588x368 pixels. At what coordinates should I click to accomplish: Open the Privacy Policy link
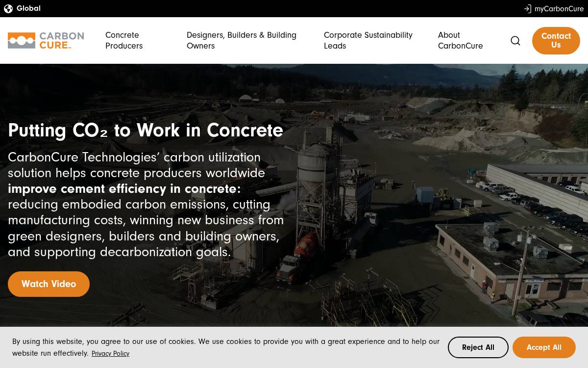[110, 353]
